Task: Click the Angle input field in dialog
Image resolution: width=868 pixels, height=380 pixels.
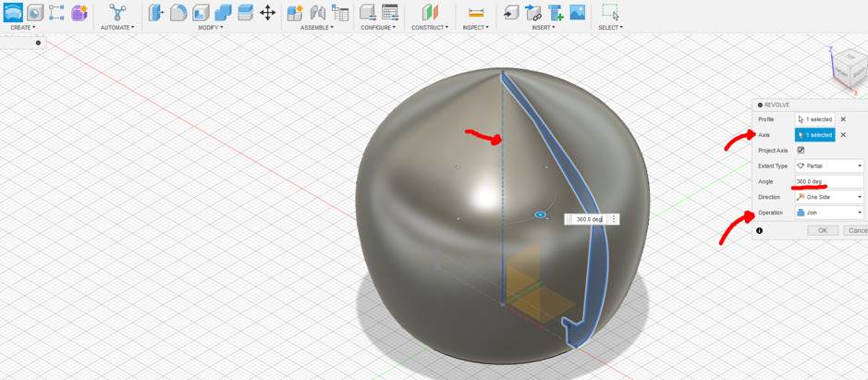Action: [829, 181]
